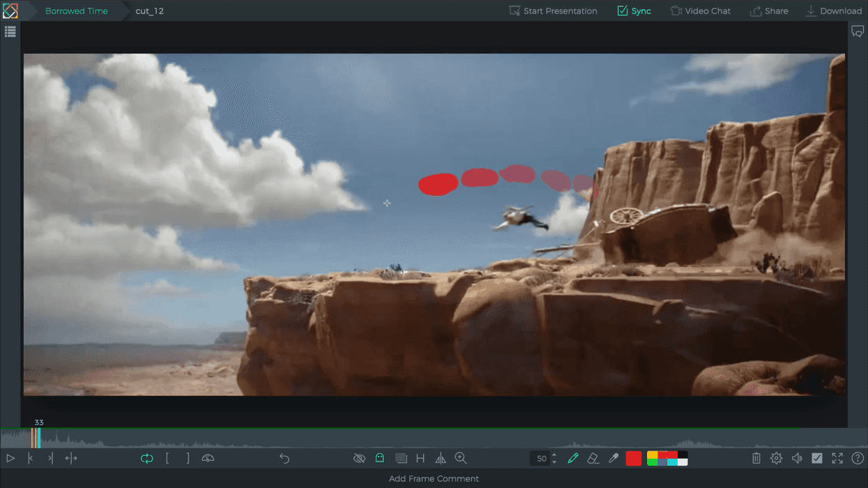This screenshot has height=488, width=868.
Task: Enter fullscreen mode
Action: click(837, 459)
